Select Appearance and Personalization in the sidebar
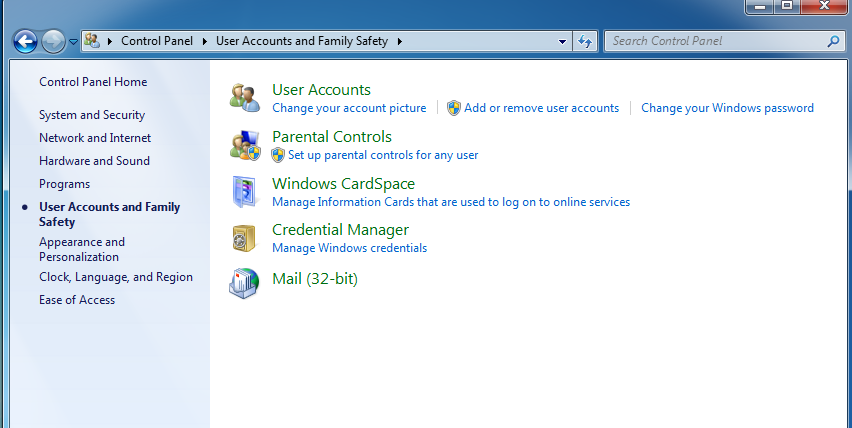 pyautogui.click(x=82, y=249)
